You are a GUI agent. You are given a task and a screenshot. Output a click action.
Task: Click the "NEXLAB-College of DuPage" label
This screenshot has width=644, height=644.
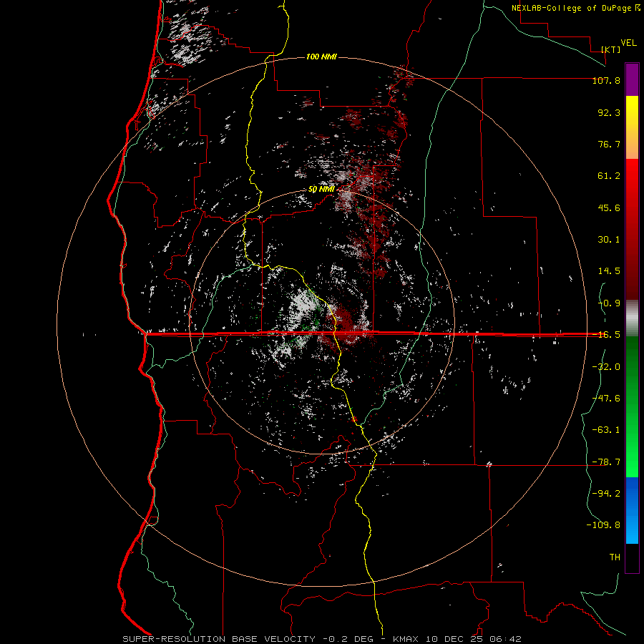point(573,8)
